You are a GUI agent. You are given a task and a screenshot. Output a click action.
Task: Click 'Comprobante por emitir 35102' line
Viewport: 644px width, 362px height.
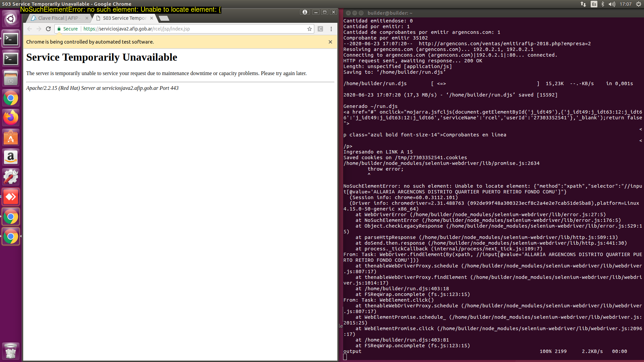[385, 38]
